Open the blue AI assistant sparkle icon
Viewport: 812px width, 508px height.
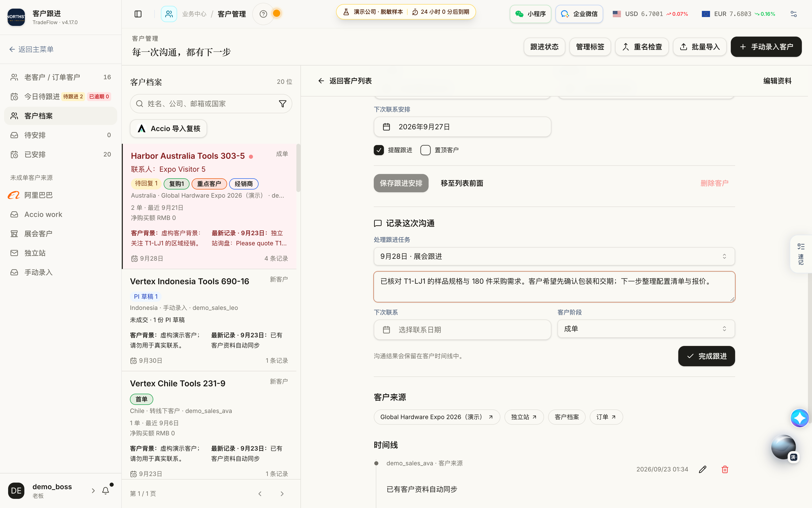800,418
